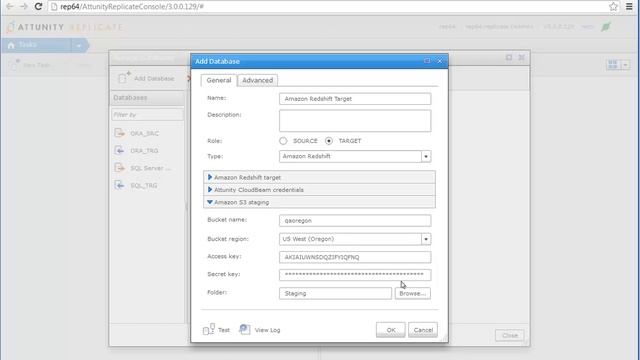Click Close button in background window
Image resolution: width=640 pixels, height=360 pixels.
[510, 336]
